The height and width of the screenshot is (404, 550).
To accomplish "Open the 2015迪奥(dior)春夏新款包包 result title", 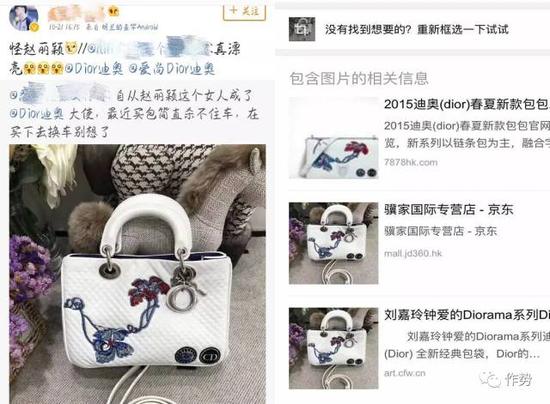I will [466, 105].
